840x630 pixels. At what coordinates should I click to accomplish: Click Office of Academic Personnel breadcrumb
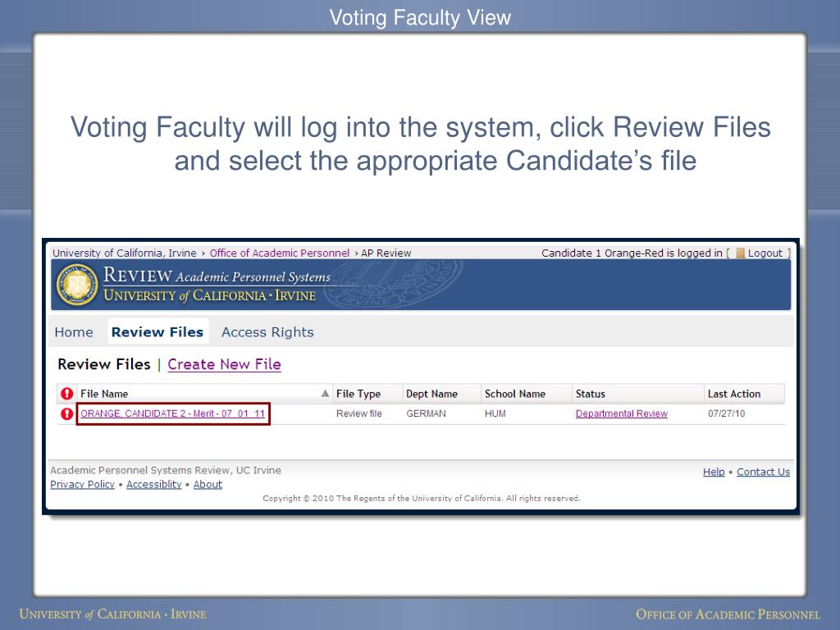[280, 253]
